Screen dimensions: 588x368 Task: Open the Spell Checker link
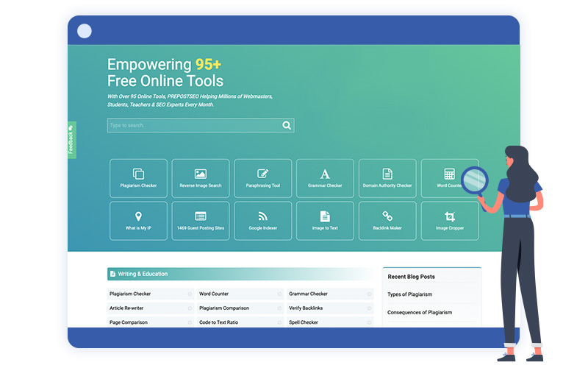point(330,322)
